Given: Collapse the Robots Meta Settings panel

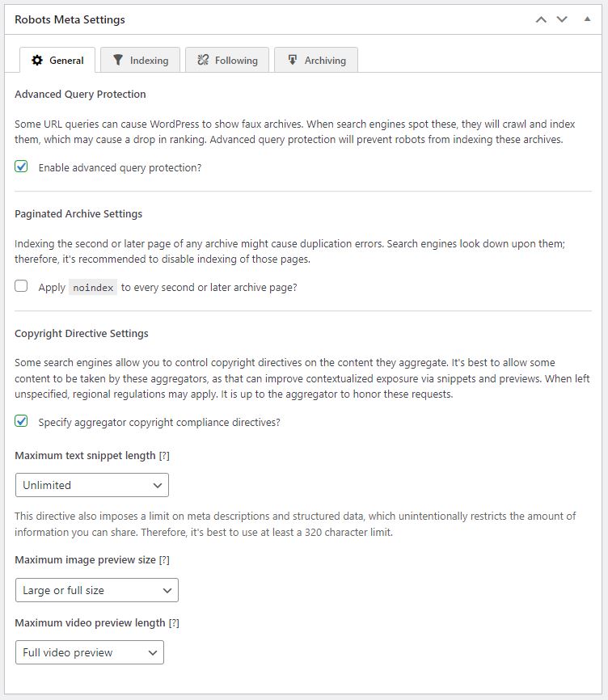Looking at the screenshot, I should (587, 19).
